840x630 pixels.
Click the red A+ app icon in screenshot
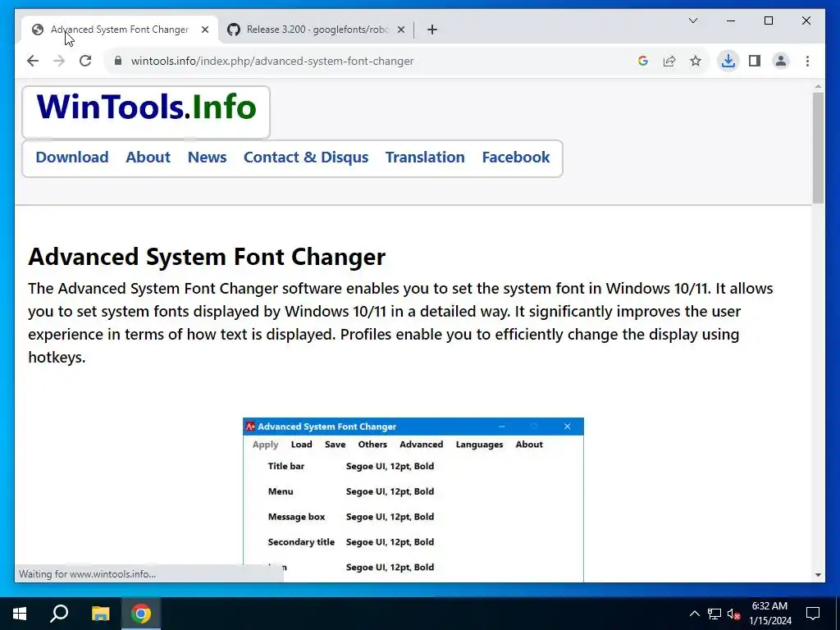pos(249,427)
